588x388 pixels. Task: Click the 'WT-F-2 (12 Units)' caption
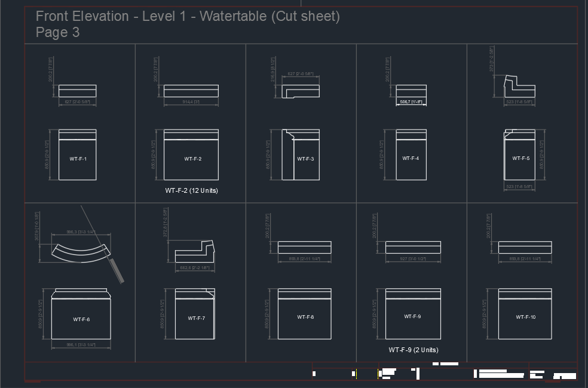pyautogui.click(x=192, y=190)
